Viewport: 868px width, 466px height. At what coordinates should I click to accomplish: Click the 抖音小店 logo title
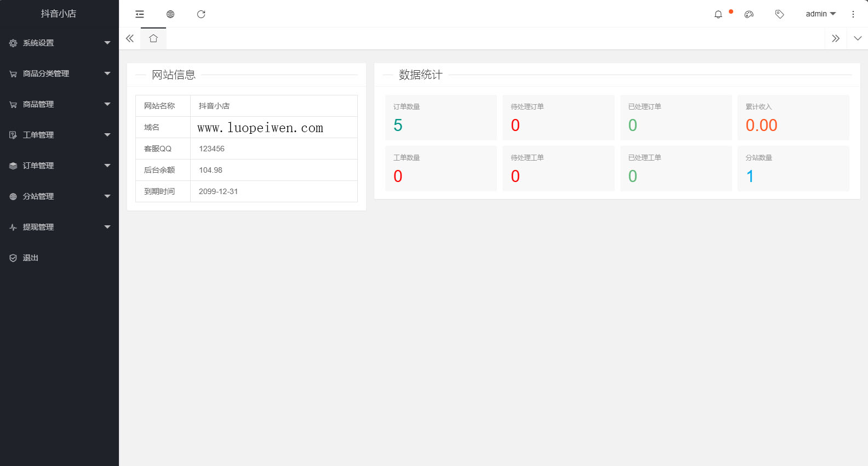pyautogui.click(x=59, y=14)
